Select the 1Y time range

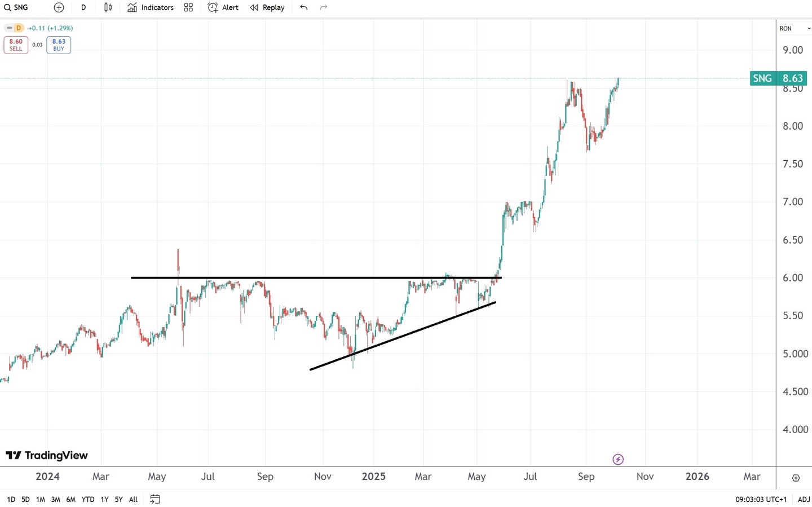(x=104, y=499)
